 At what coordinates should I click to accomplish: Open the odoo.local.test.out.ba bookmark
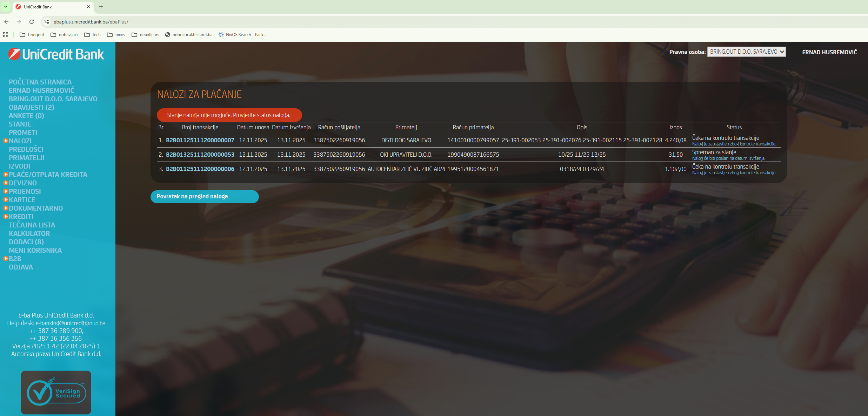189,35
